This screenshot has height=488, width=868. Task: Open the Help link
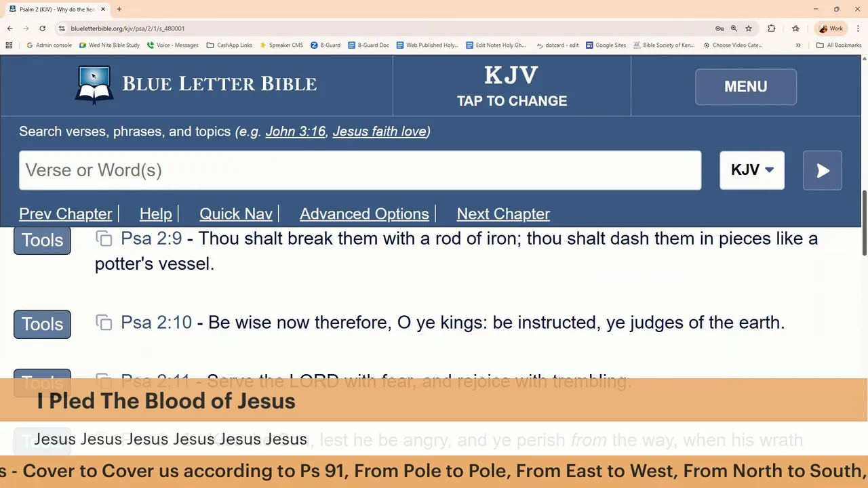click(x=156, y=214)
